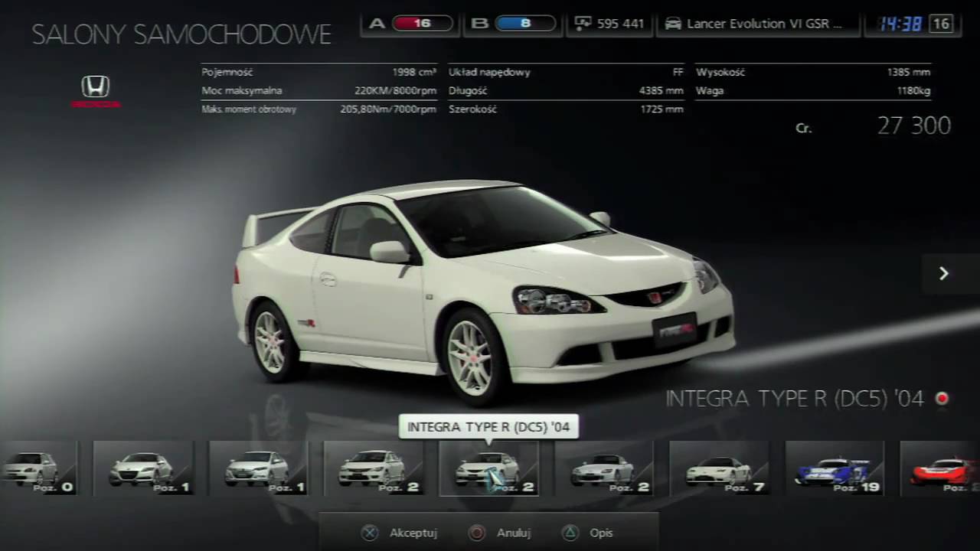Click the Wysokość value 1385 mm
This screenshot has width=980, height=551.
click(909, 72)
